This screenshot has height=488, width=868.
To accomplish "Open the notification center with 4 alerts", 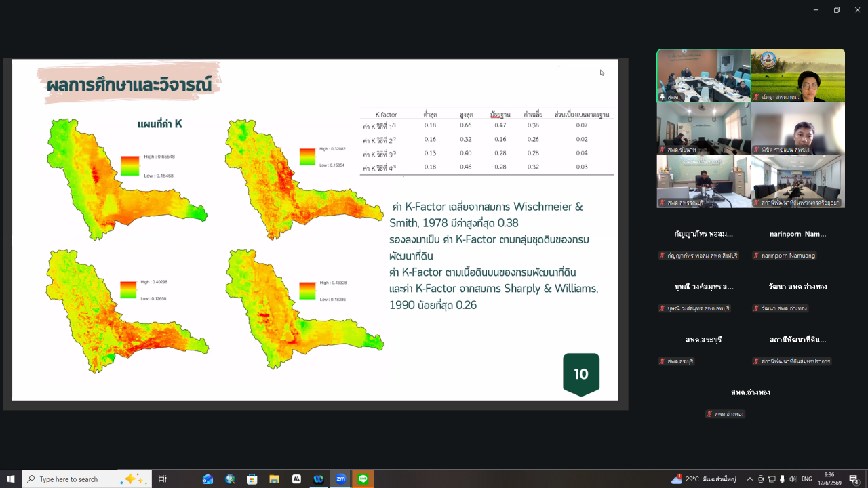I will (854, 479).
